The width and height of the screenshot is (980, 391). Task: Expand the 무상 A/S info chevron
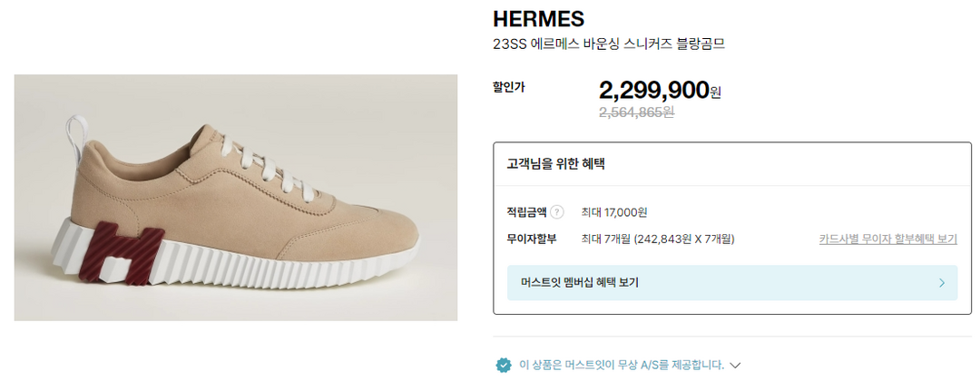[x=735, y=366]
